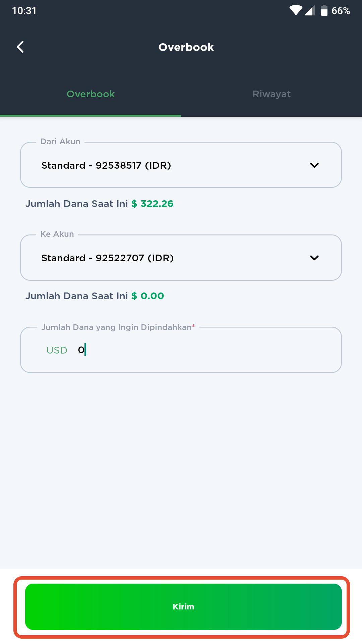This screenshot has height=644, width=362.
Task: Check the Wi-Fi status icon
Action: [x=296, y=10]
